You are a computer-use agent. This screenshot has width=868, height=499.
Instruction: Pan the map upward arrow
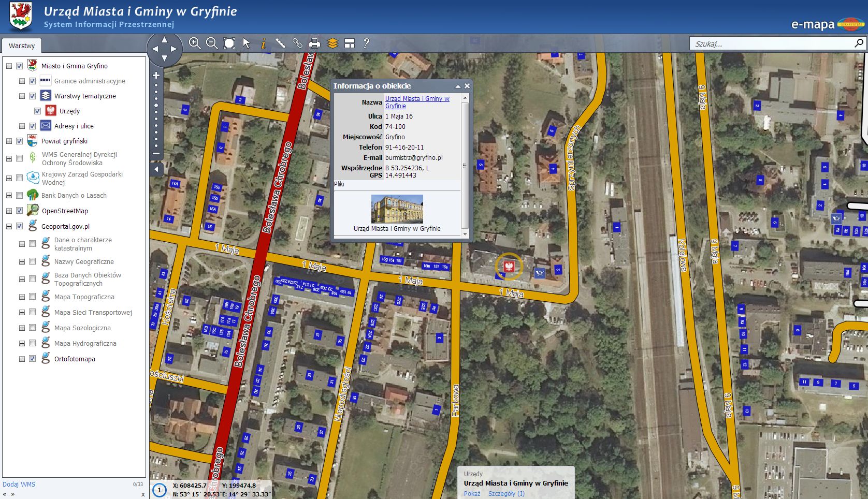(164, 39)
